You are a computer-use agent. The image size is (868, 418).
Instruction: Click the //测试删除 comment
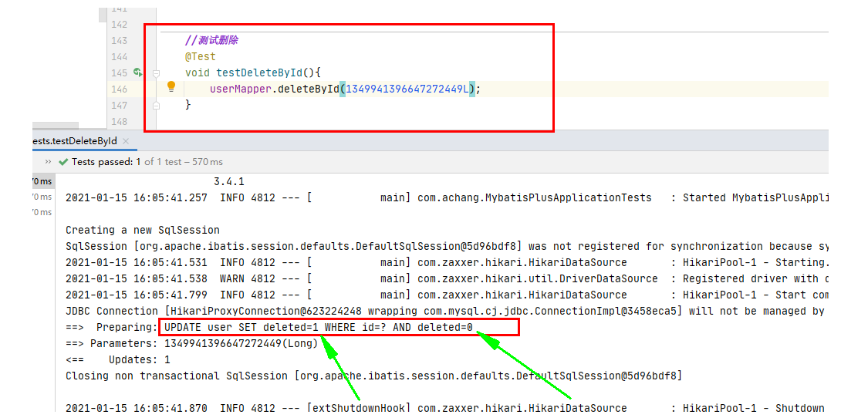[x=212, y=40]
